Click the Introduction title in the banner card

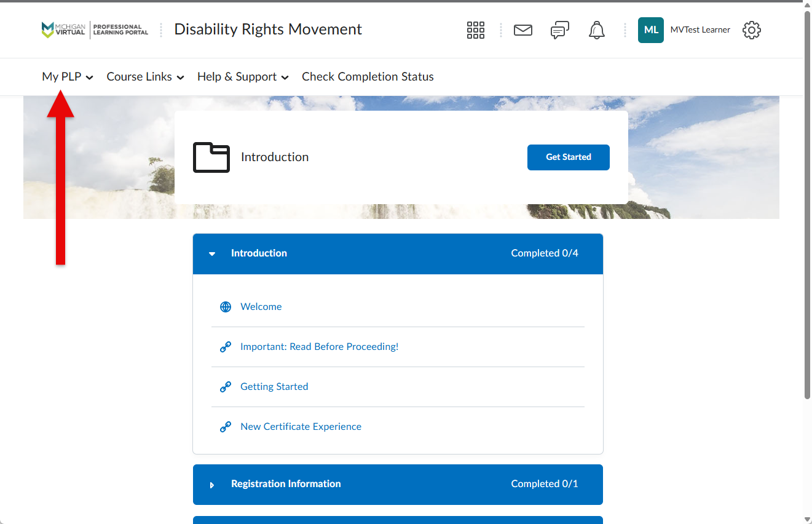tap(275, 157)
